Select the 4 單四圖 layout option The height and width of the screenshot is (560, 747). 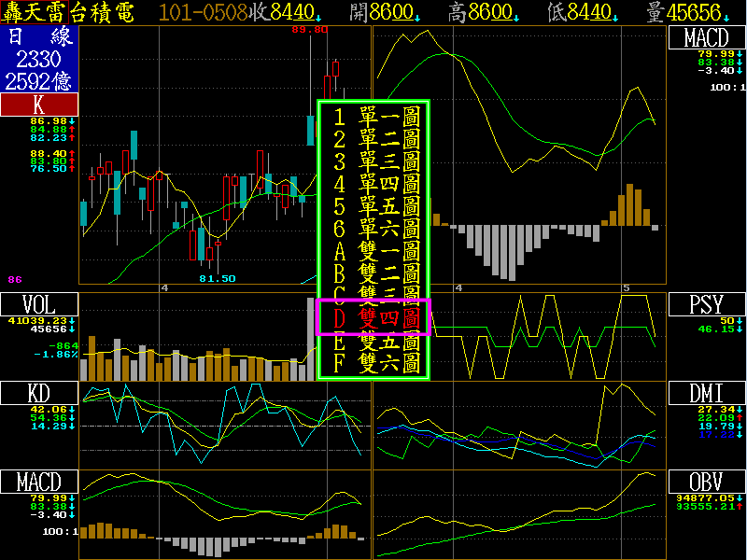[373, 184]
